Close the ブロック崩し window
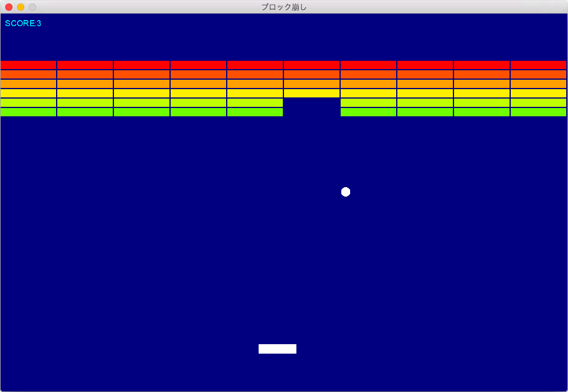 (x=9, y=7)
